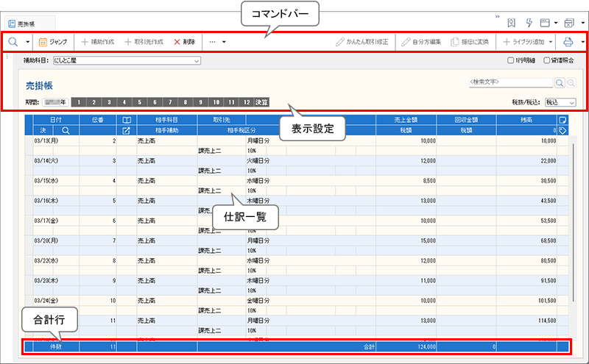This screenshot has width=589, height=364.
Task: Expand the ellipsis more-commands menu
Action: (217, 42)
